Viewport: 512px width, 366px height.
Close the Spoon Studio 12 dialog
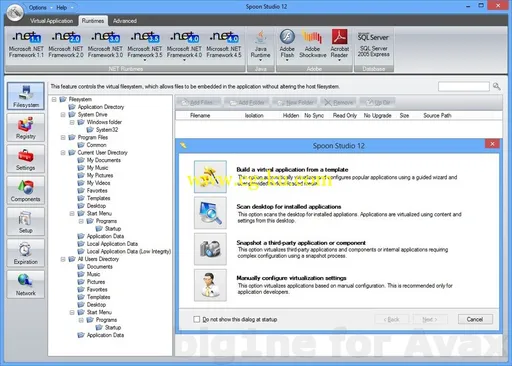point(492,144)
